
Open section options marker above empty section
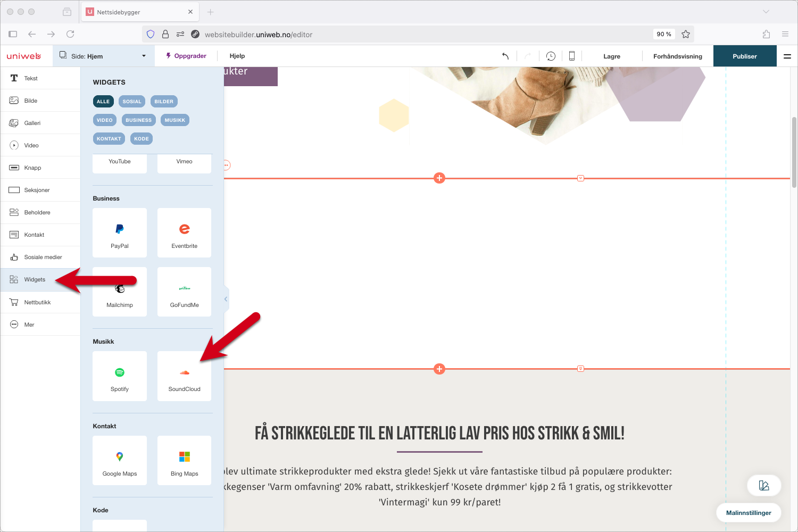pos(581,178)
